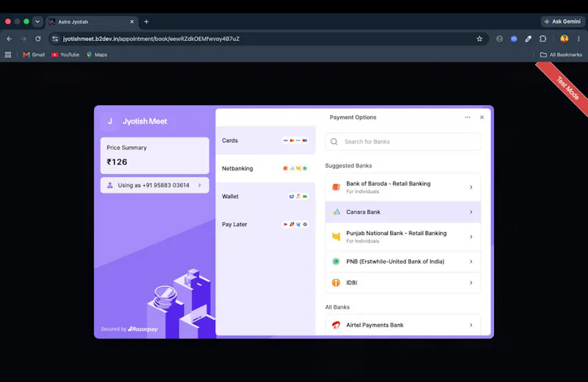Select the Cards payment option

pos(265,140)
